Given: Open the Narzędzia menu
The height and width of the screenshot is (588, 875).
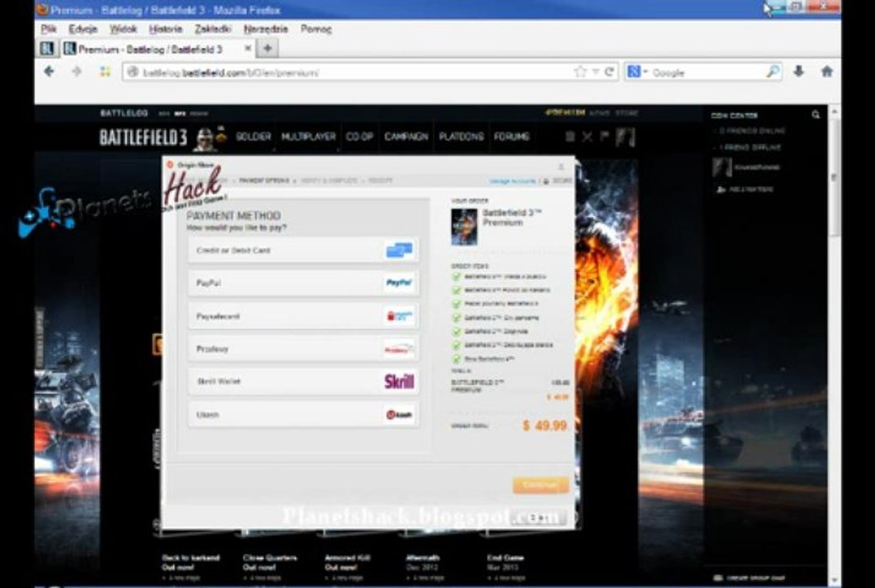Looking at the screenshot, I should point(266,29).
